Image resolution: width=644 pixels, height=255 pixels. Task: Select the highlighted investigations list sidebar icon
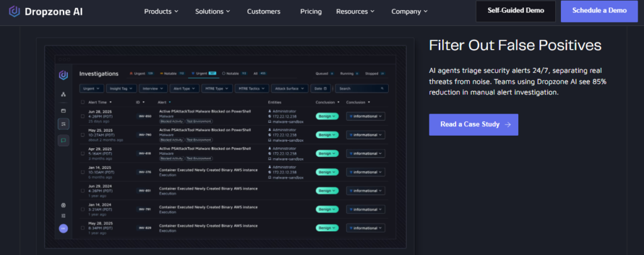(x=64, y=124)
